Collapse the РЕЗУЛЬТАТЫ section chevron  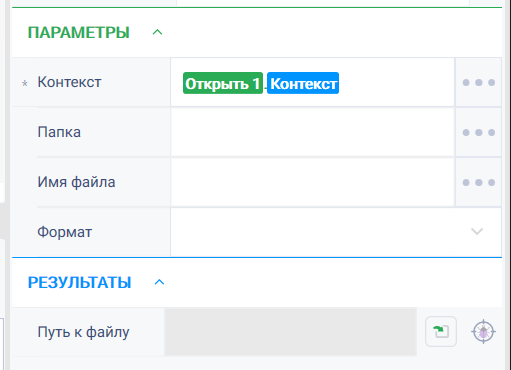[x=159, y=282]
